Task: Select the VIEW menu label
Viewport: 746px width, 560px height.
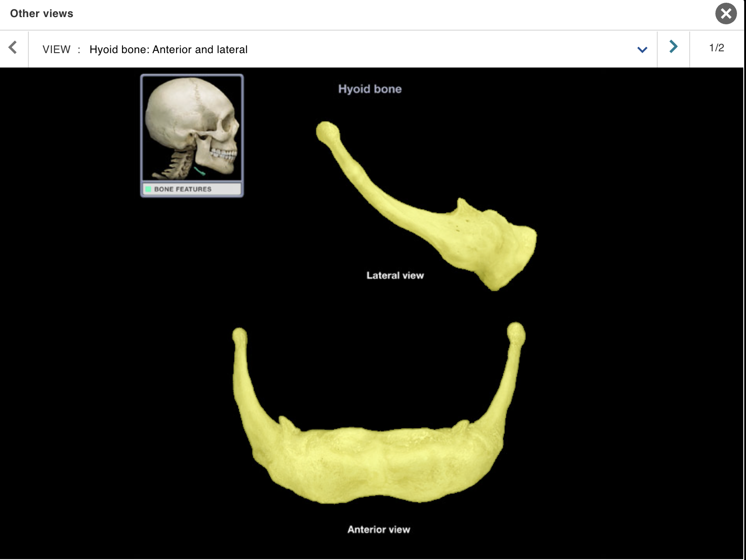Action: tap(58, 50)
